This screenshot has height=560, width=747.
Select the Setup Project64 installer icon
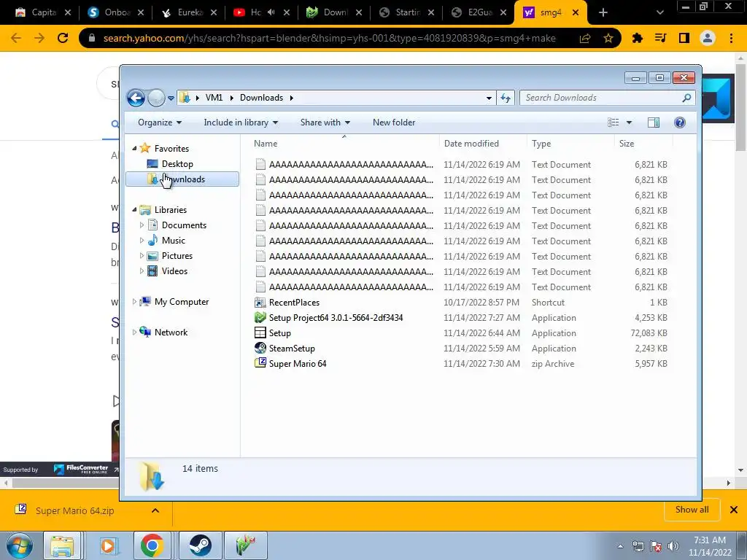260,318
